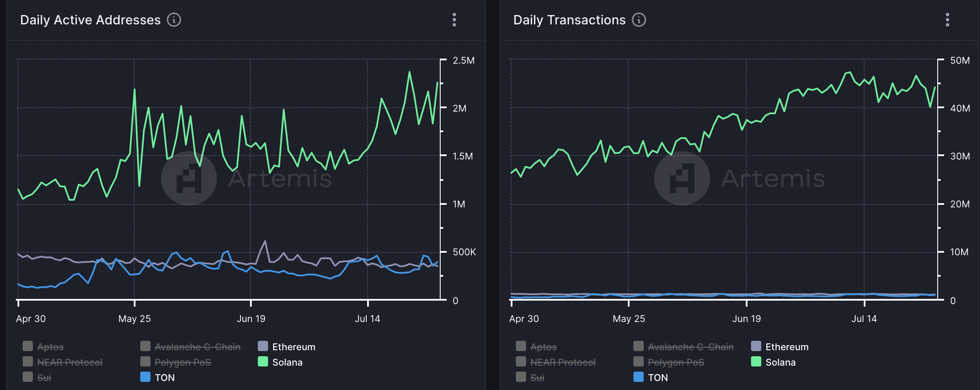Show Avalanche C-Chain in Daily Transactions legend
980x390 pixels.
click(x=690, y=347)
